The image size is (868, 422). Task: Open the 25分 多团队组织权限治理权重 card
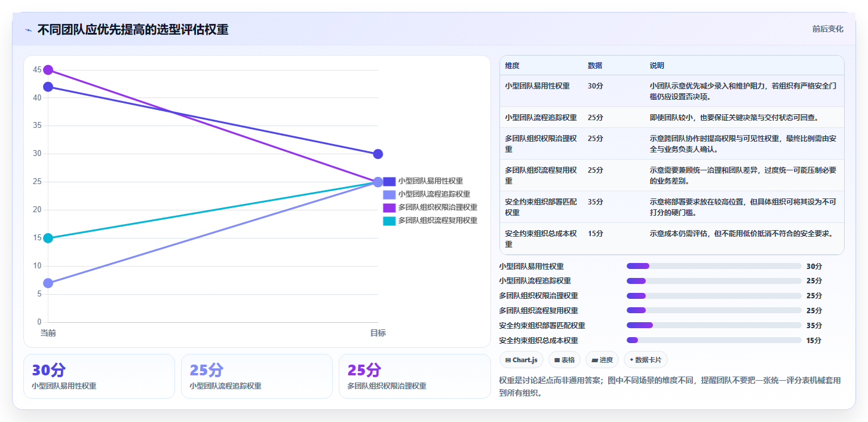click(x=415, y=376)
